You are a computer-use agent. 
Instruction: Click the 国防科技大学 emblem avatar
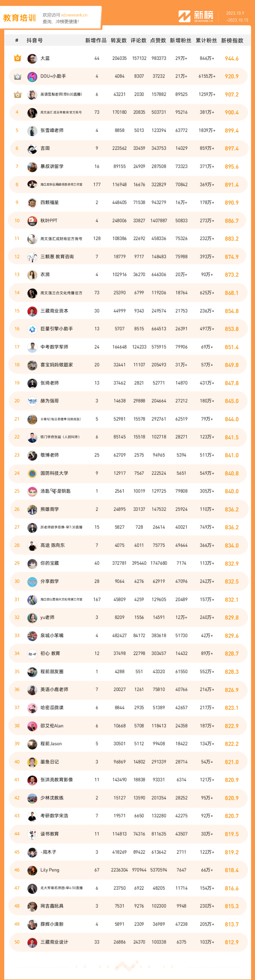click(x=32, y=473)
